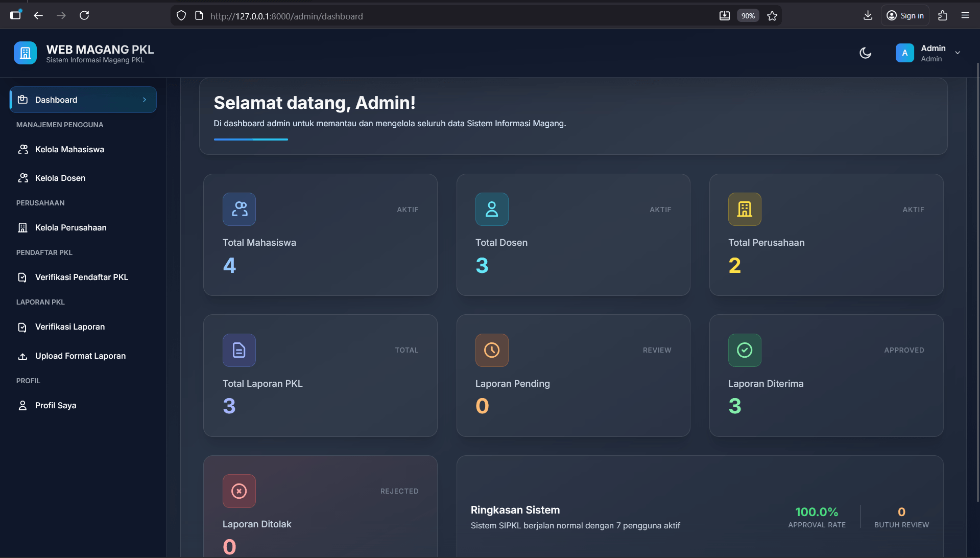Reload the page with the refresh icon
This screenshot has height=558, width=980.
(84, 15)
